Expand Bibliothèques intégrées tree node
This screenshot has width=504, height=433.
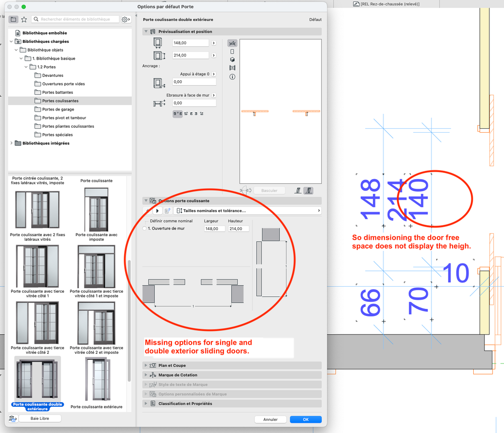click(x=11, y=143)
